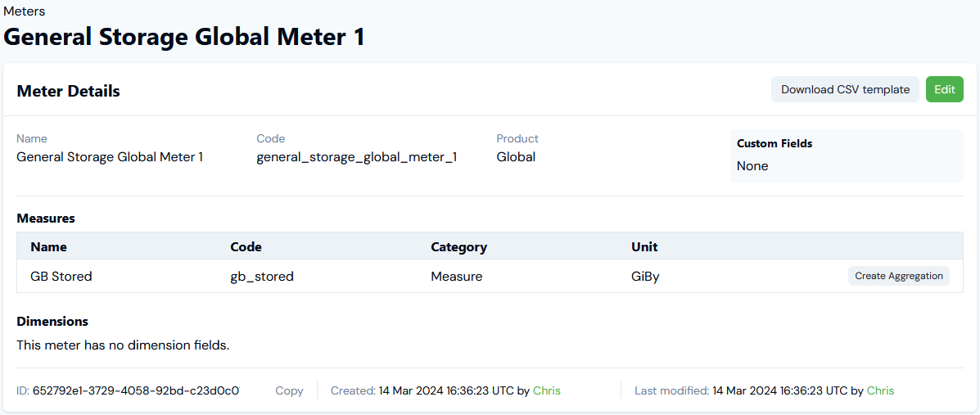Click the Category column header

458,246
